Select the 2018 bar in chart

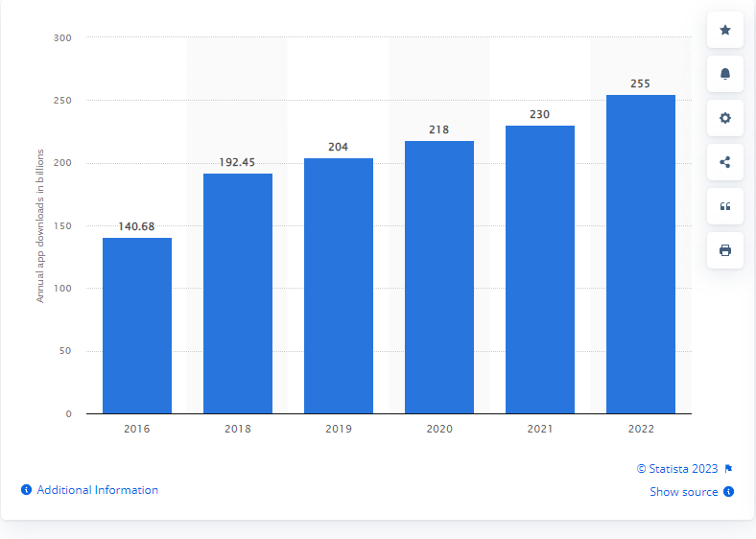click(x=238, y=293)
